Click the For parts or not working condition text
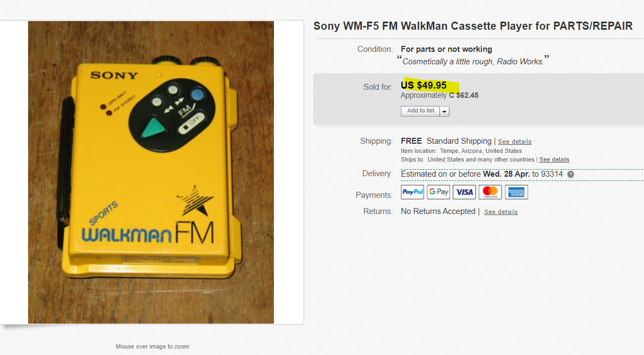The width and height of the screenshot is (644, 355). pyautogui.click(x=446, y=49)
